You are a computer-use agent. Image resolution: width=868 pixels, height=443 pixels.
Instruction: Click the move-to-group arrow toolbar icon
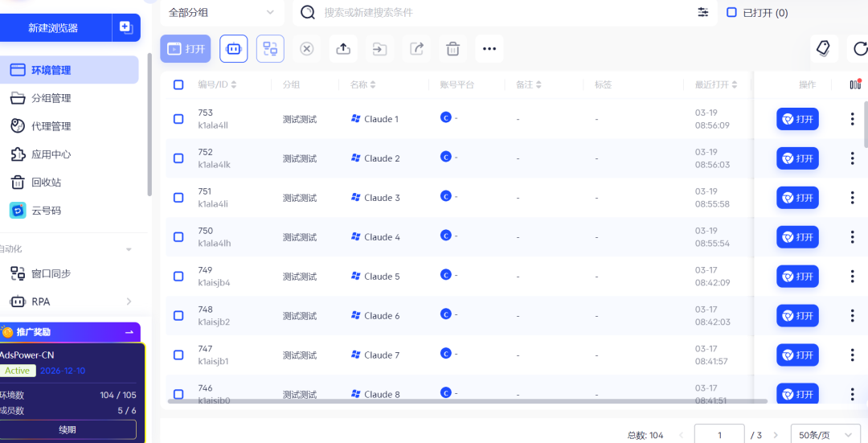tap(379, 49)
